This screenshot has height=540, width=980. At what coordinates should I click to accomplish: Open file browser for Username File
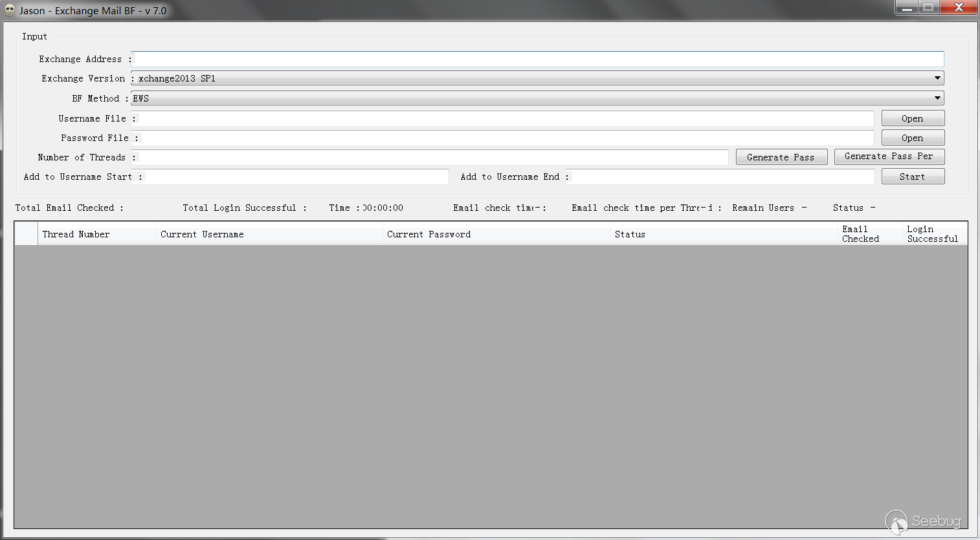pyautogui.click(x=913, y=118)
